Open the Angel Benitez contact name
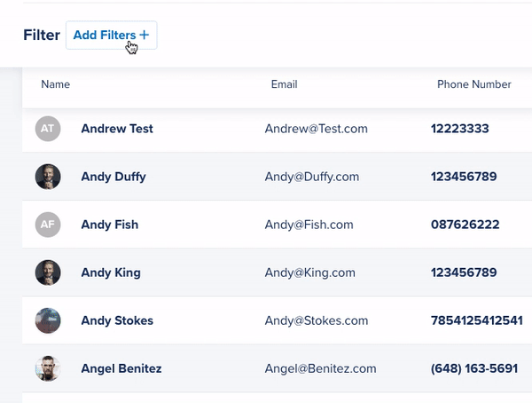The height and width of the screenshot is (403, 532). pyautogui.click(x=121, y=368)
